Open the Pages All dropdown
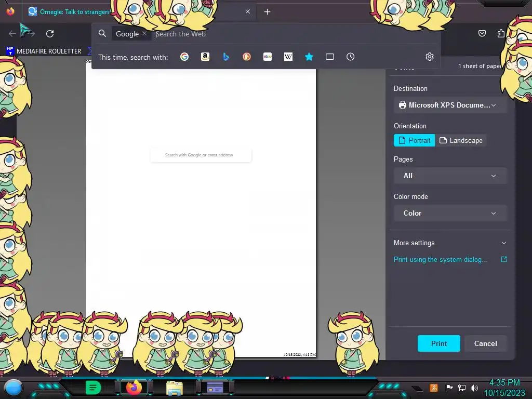This screenshot has width=532, height=399. (450, 176)
